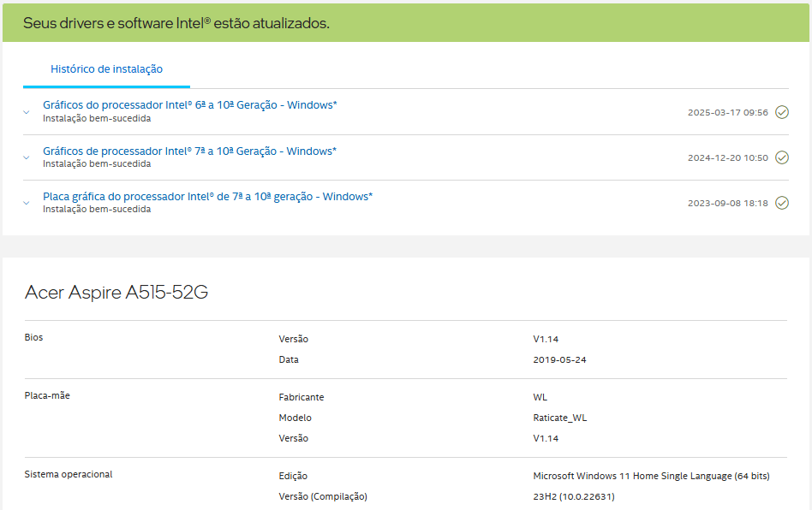
Task: Open Placa gráfica do processador Intel link
Action: click(207, 197)
